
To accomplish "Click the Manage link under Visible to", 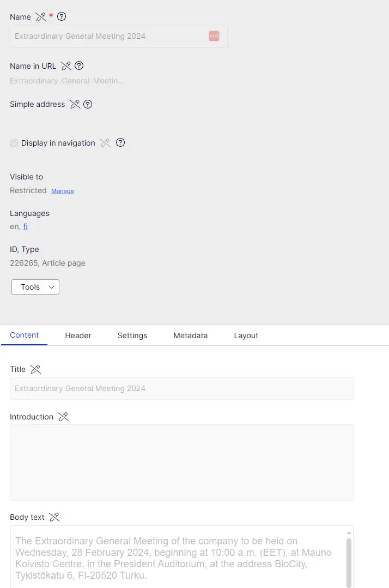I will coord(63,191).
